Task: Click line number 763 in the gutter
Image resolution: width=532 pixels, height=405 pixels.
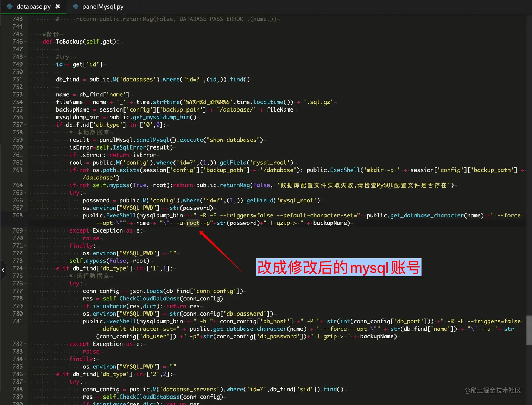Action: pos(17,170)
